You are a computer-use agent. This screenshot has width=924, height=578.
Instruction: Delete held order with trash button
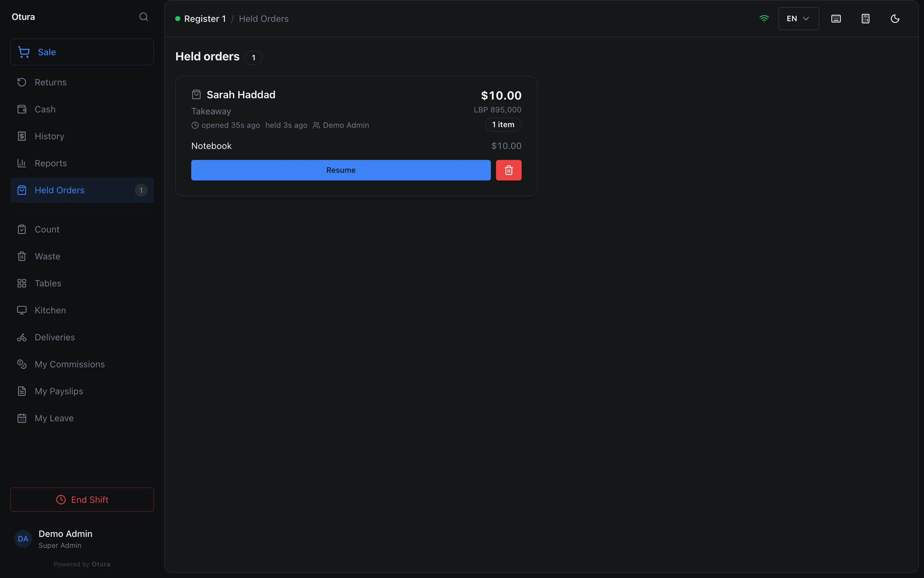tap(509, 170)
